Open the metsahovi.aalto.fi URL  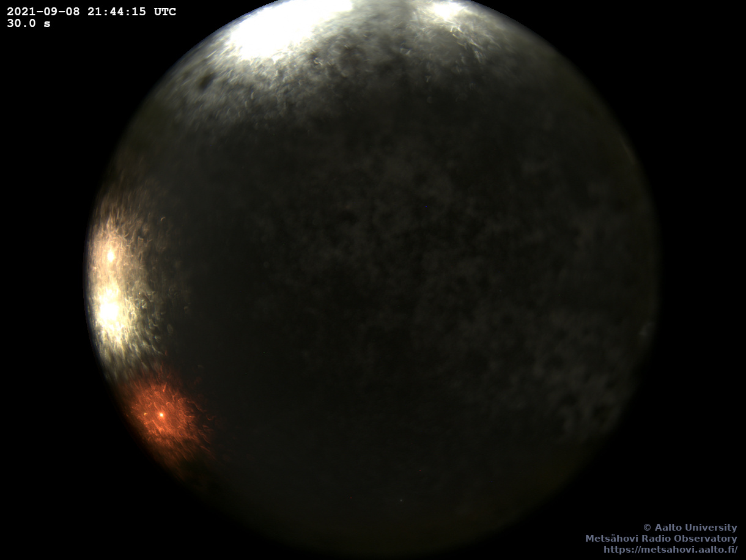[670, 549]
